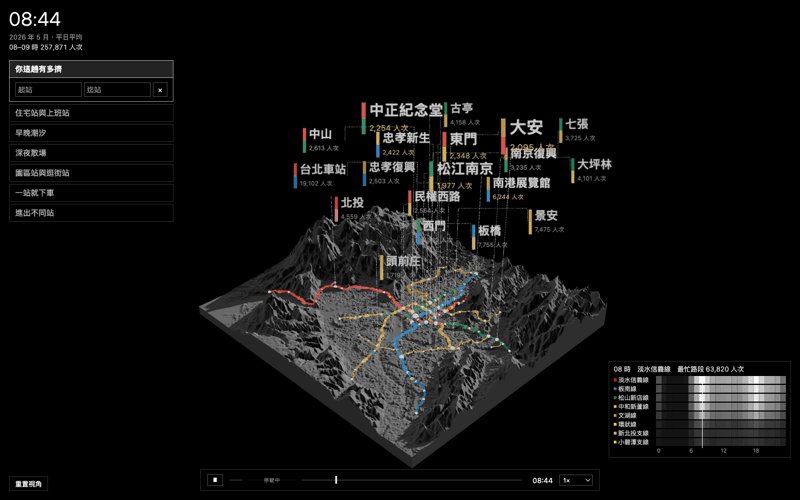Click the 7,475 人次 count under 景安

pyautogui.click(x=549, y=230)
